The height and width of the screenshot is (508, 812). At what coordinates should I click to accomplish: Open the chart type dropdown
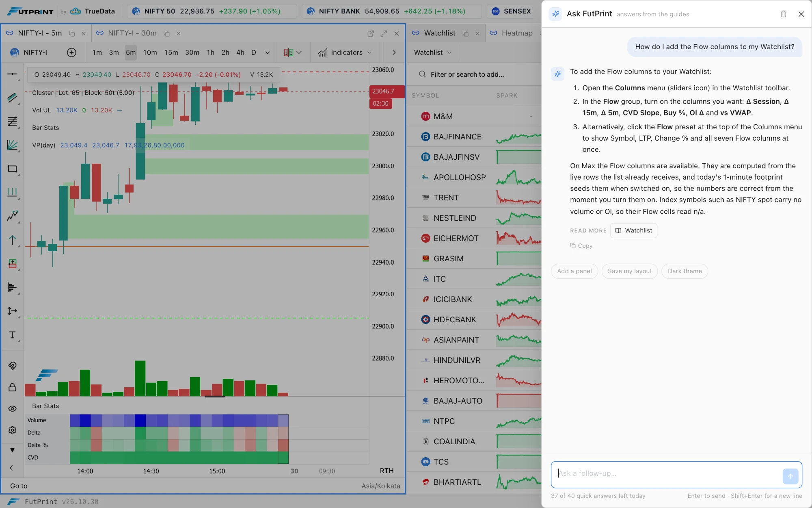292,52
